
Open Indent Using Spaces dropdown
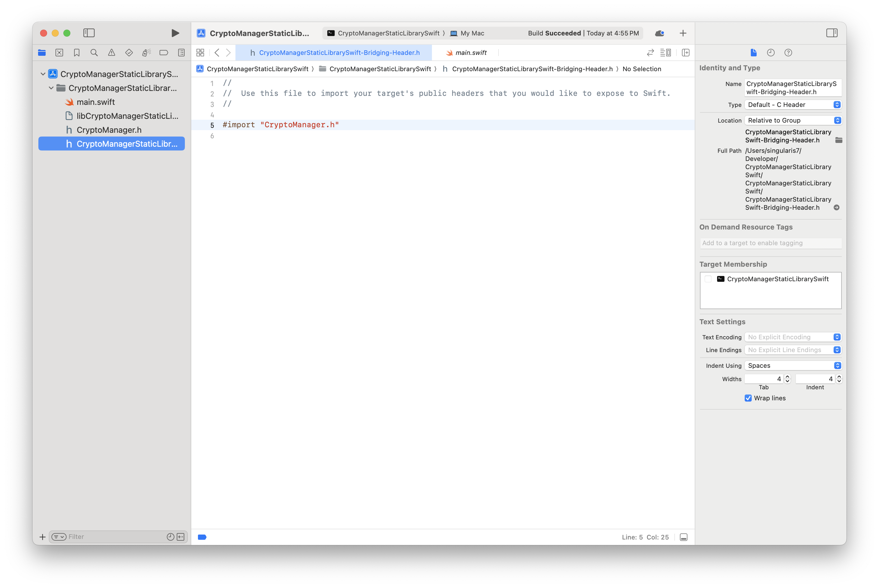793,366
